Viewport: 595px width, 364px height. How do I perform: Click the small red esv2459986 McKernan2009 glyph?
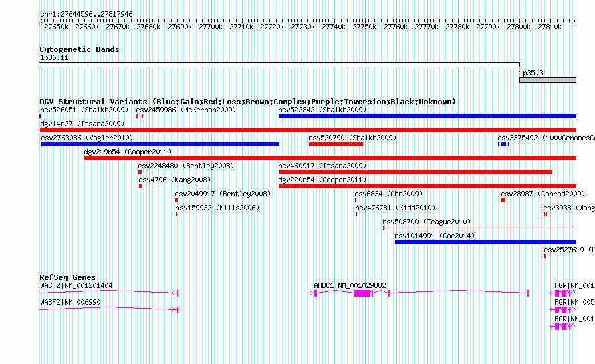(x=140, y=116)
